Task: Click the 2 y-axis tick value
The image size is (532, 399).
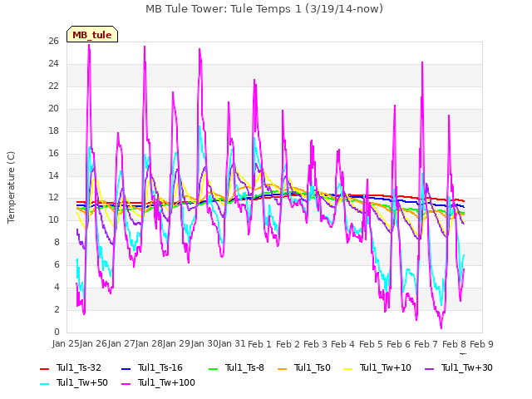Action: [57, 310]
